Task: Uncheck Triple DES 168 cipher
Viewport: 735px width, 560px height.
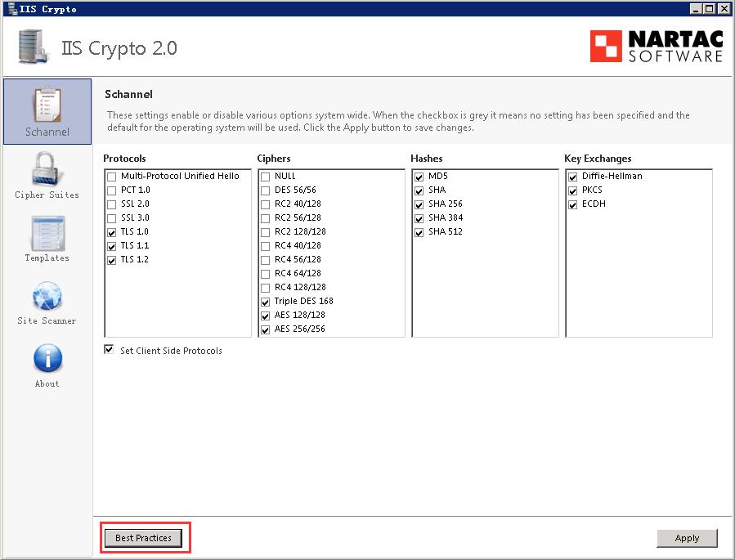Action: pyautogui.click(x=266, y=302)
